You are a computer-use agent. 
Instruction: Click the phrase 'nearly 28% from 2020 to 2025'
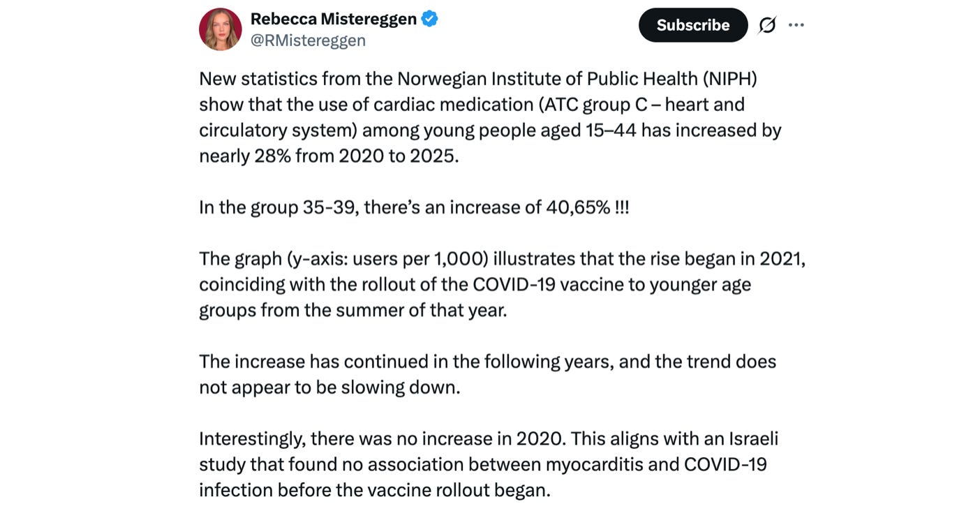(329, 156)
